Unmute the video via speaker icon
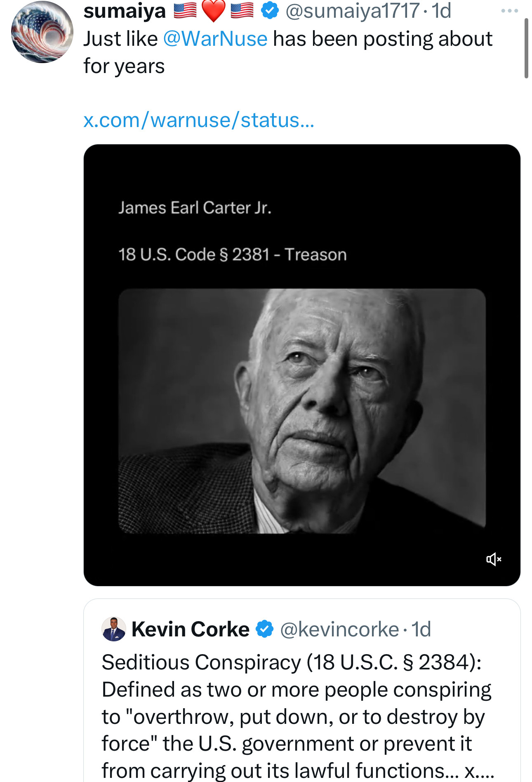 pyautogui.click(x=493, y=559)
